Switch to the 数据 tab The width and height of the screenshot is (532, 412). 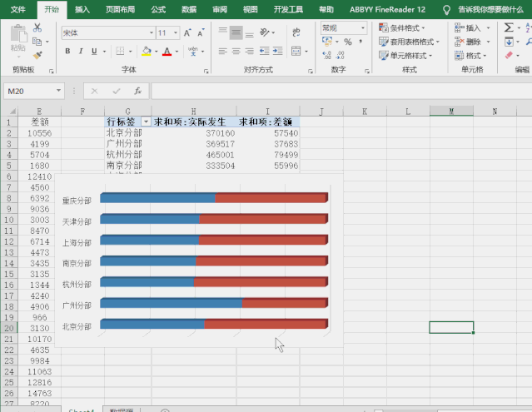[189, 9]
